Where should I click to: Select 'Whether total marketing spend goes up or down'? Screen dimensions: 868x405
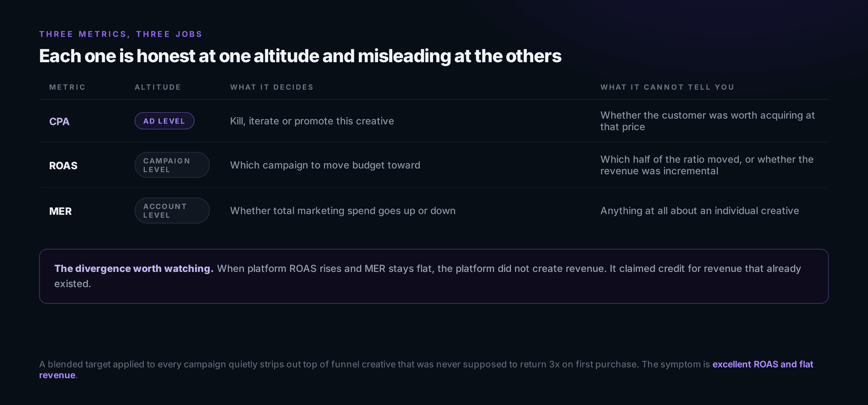pos(343,211)
